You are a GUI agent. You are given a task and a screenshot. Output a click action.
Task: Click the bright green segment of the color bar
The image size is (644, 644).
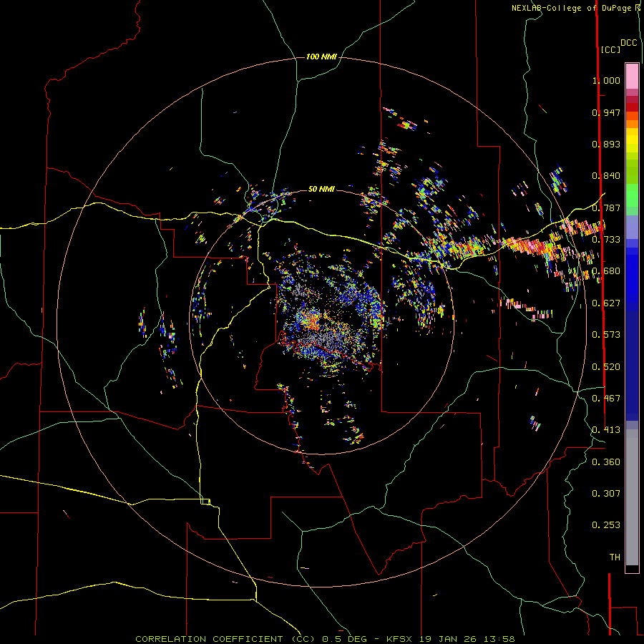632,195
